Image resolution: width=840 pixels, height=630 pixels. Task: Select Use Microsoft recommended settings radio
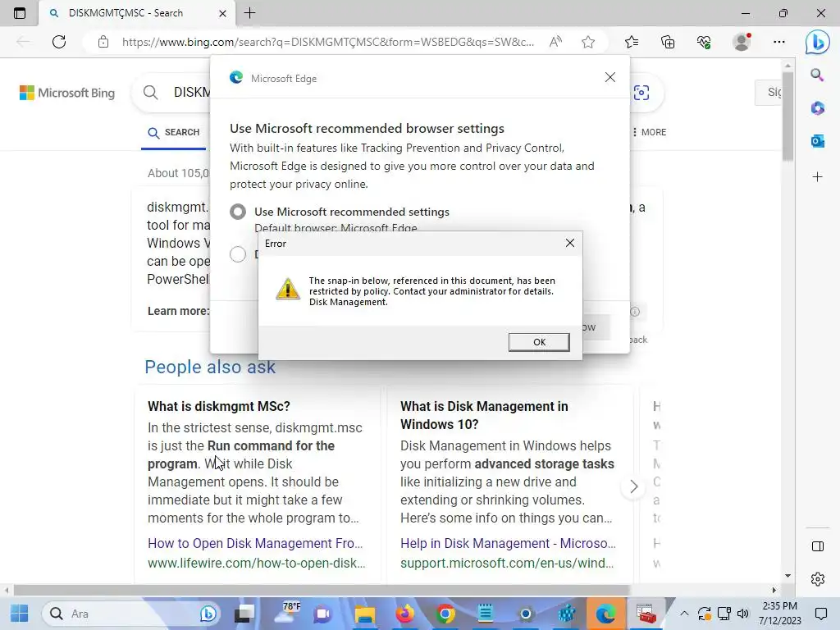click(x=238, y=212)
